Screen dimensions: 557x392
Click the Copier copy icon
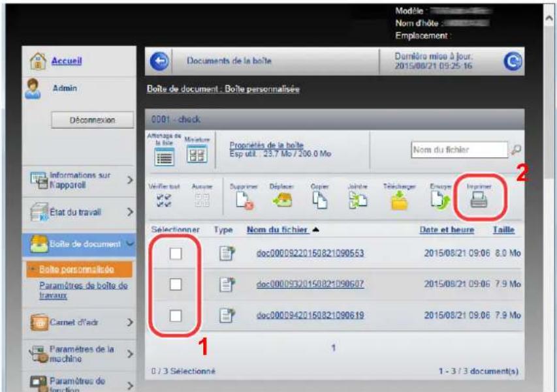(x=320, y=200)
